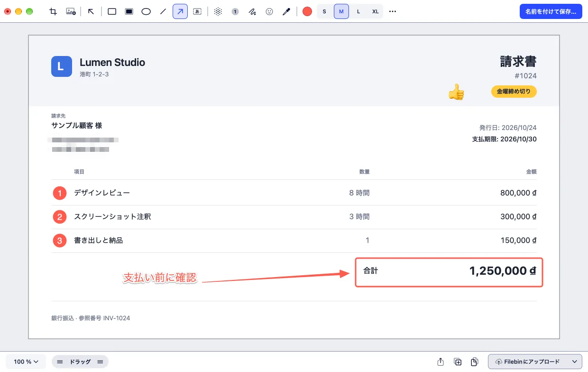Screen dimensions: 588x372
Task: Click the 金曜締め切り badge
Action: [514, 92]
